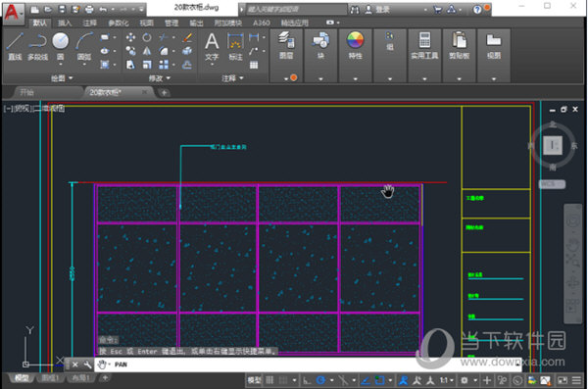Toggle object snap tracking in status bar
The image size is (588, 389).
click(x=366, y=380)
